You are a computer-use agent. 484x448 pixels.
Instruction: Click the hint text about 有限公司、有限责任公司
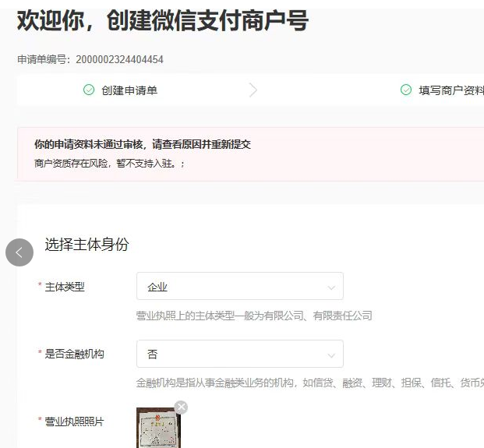pyautogui.click(x=254, y=316)
